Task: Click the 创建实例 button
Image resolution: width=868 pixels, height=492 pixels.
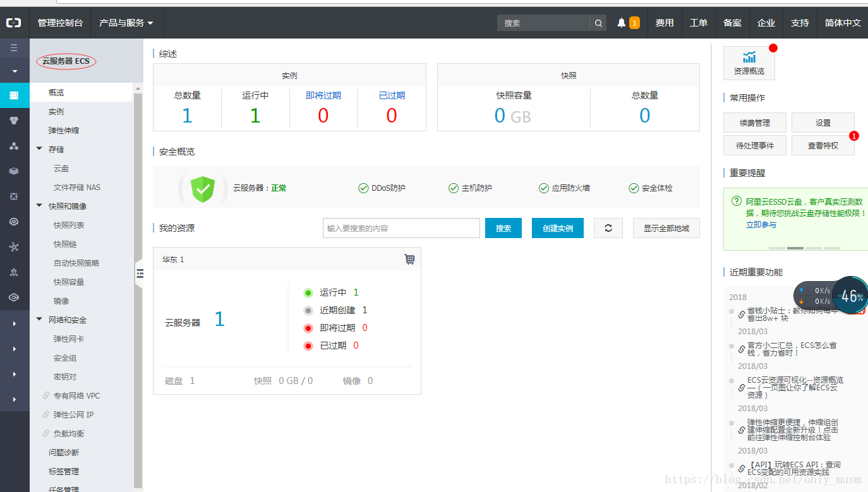Action: click(x=558, y=228)
